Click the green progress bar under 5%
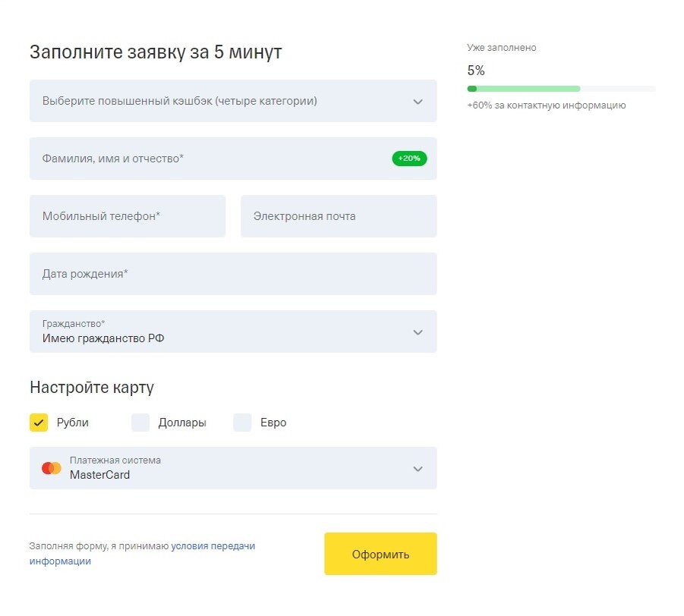Screen dimensions: 684x616 click(524, 88)
